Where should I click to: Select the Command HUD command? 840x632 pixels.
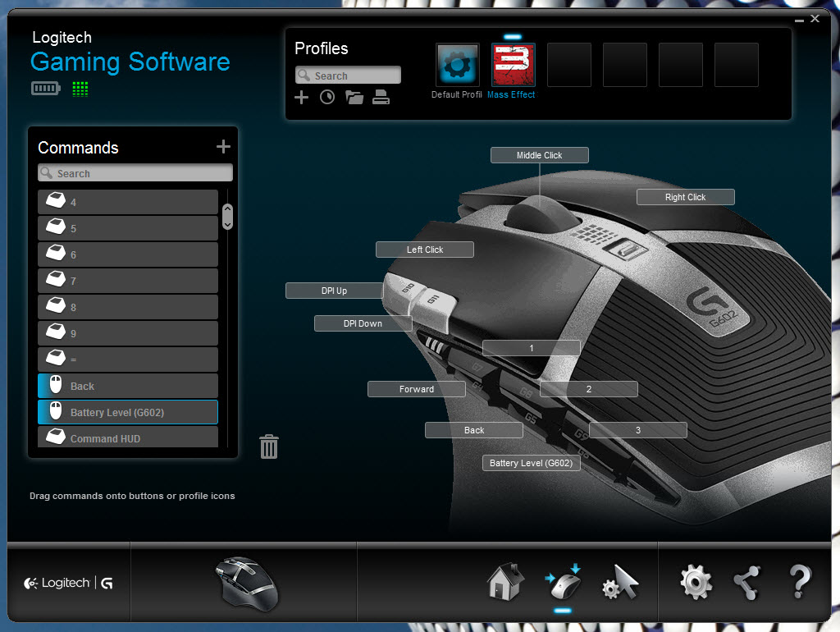(128, 437)
